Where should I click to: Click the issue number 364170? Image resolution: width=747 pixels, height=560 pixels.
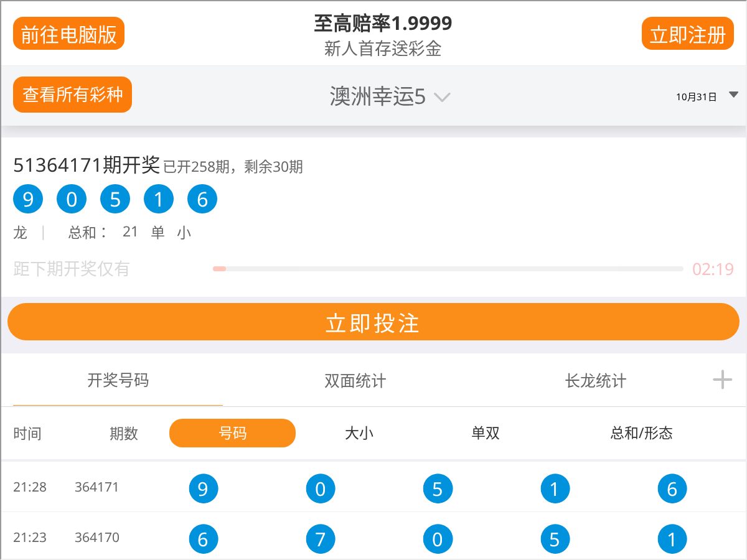96,538
